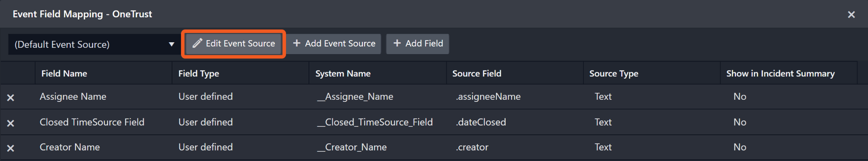Click the Edit Event Source button
Image resolution: width=868 pixels, height=161 pixels.
point(234,44)
